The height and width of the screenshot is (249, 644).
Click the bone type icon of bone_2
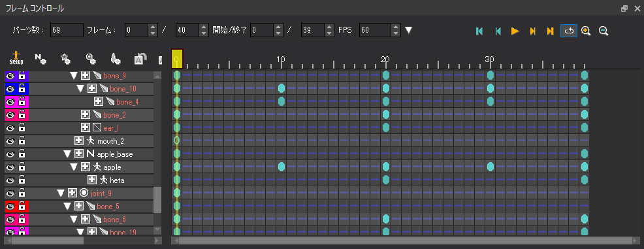pyautogui.click(x=97, y=114)
